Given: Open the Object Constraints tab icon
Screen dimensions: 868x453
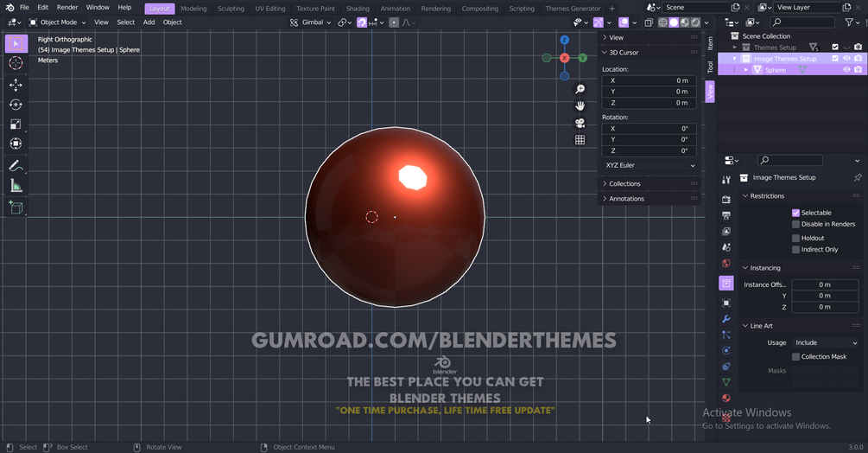Looking at the screenshot, I should click(726, 367).
